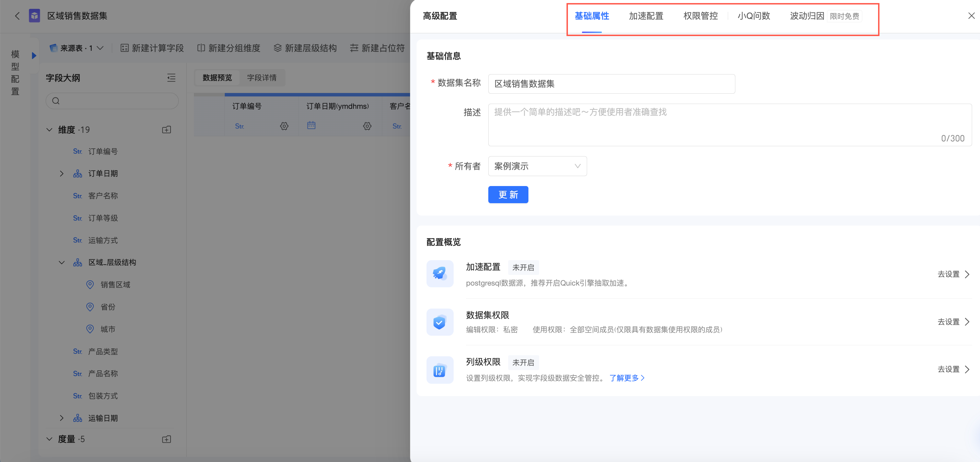Viewport: 980px width, 462px height.
Task: Open the 小Q问数 tab
Action: [x=753, y=16]
